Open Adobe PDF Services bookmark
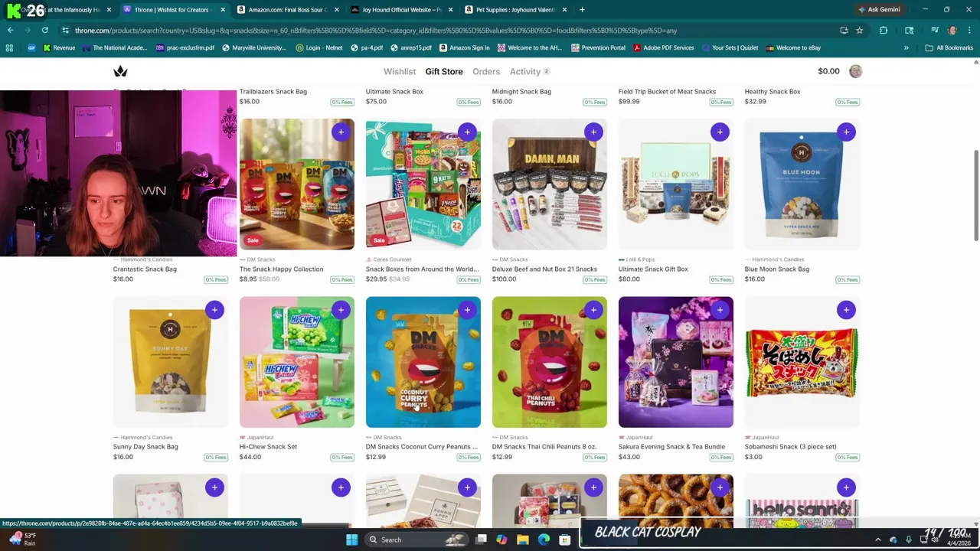Image resolution: width=980 pixels, height=551 pixels. pyautogui.click(x=663, y=47)
